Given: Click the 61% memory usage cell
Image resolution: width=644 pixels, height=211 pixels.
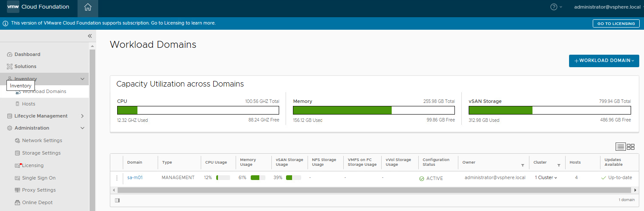Looking at the screenshot, I should 252,178.
